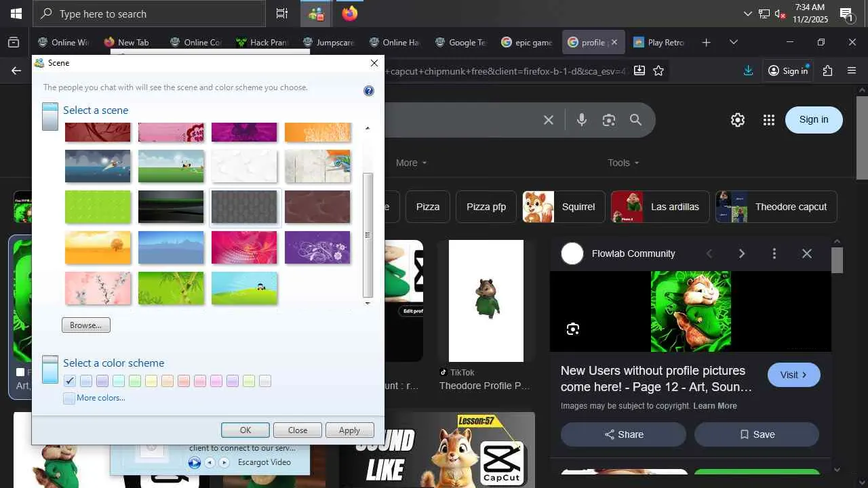Open Google quick settings gear
868x488 pixels.
[x=738, y=120]
